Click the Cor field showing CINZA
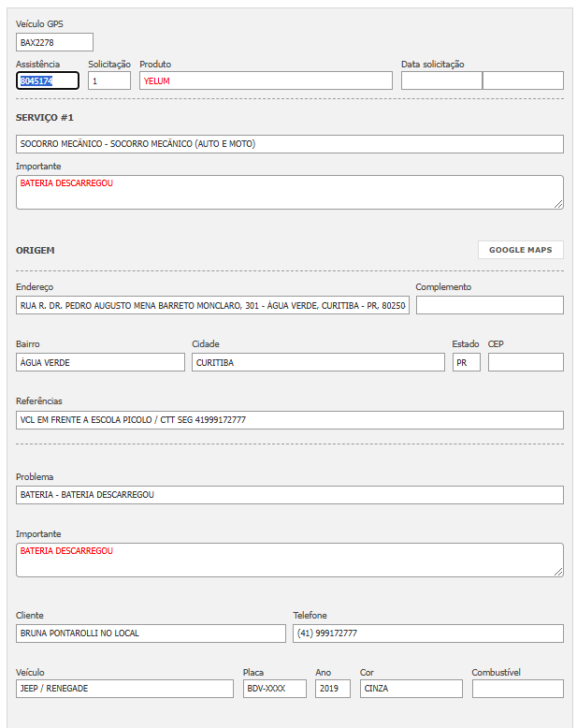The height and width of the screenshot is (728, 577). pyautogui.click(x=411, y=689)
